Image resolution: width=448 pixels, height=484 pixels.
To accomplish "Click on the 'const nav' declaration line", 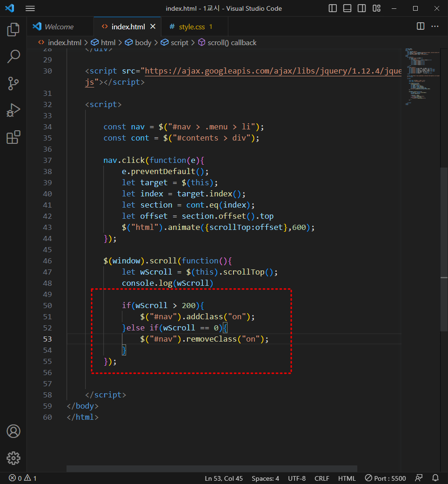I will 184,127.
